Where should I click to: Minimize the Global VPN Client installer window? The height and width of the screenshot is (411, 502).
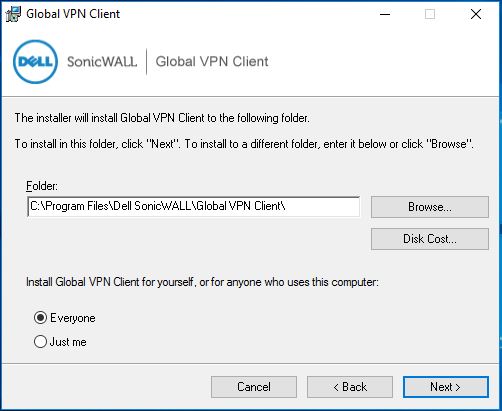(385, 14)
